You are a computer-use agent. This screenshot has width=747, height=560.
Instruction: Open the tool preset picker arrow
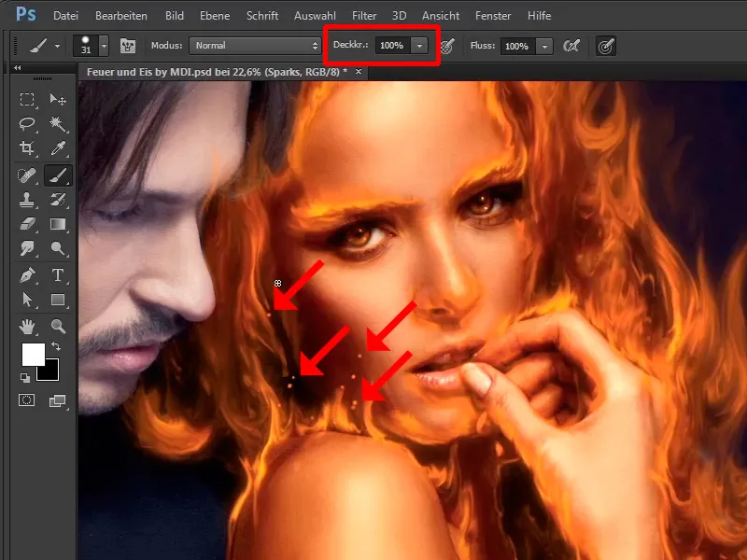tap(57, 46)
